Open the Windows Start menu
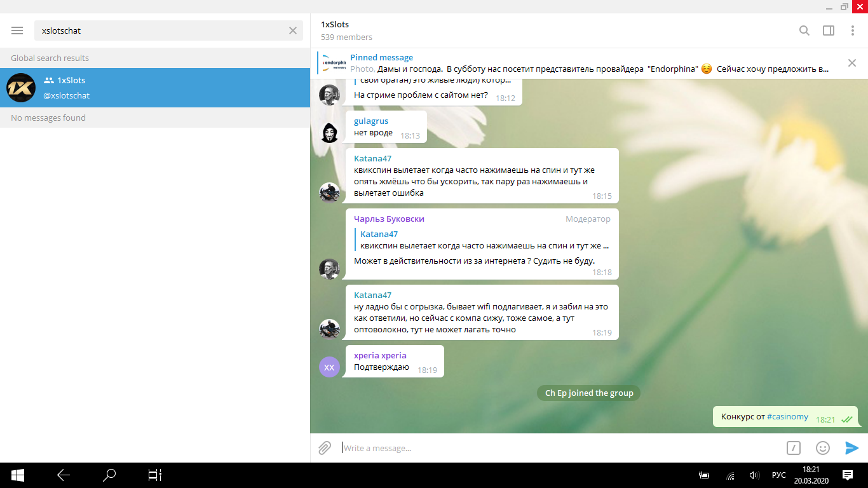The image size is (868, 488). 18,475
